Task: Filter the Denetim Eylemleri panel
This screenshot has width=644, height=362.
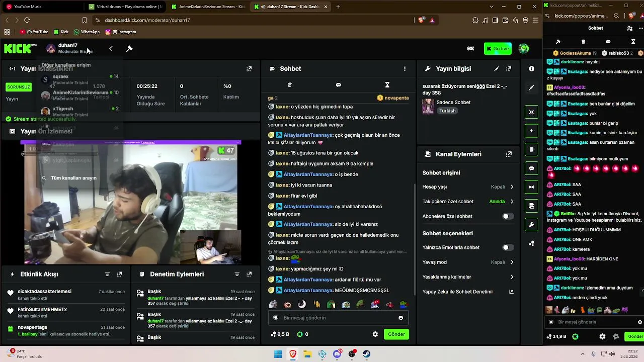Action: click(237, 275)
